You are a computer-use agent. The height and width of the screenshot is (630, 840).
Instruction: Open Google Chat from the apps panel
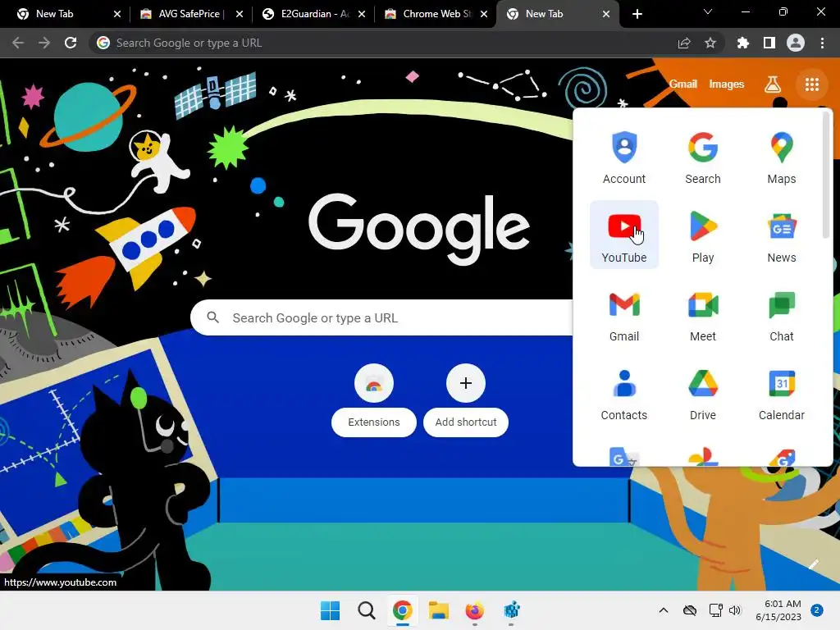click(781, 314)
